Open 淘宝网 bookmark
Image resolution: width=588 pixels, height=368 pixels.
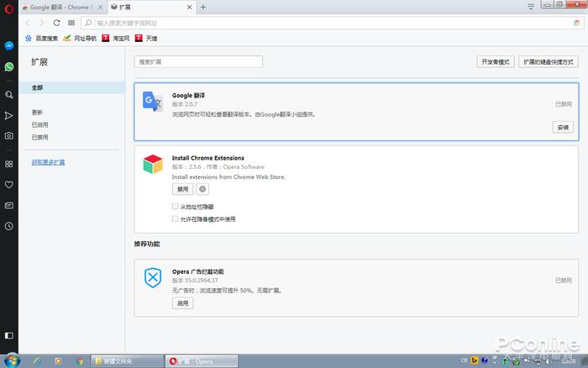pos(116,39)
